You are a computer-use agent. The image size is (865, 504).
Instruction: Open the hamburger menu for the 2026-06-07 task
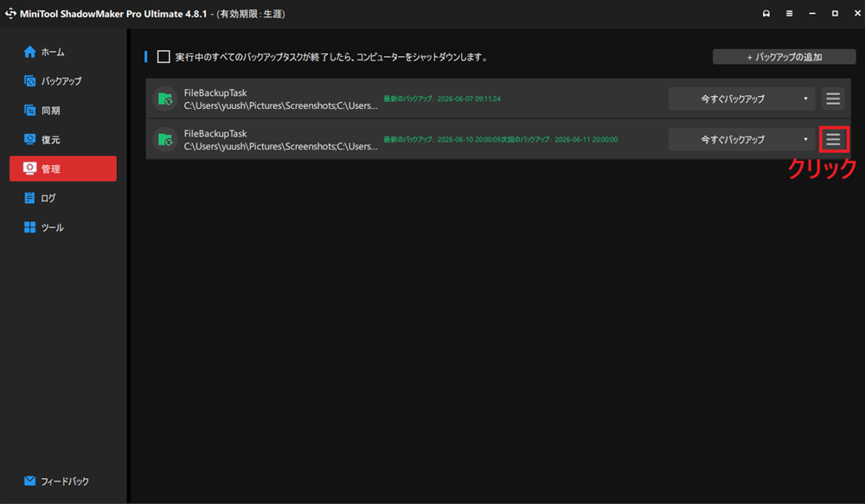pyautogui.click(x=833, y=99)
